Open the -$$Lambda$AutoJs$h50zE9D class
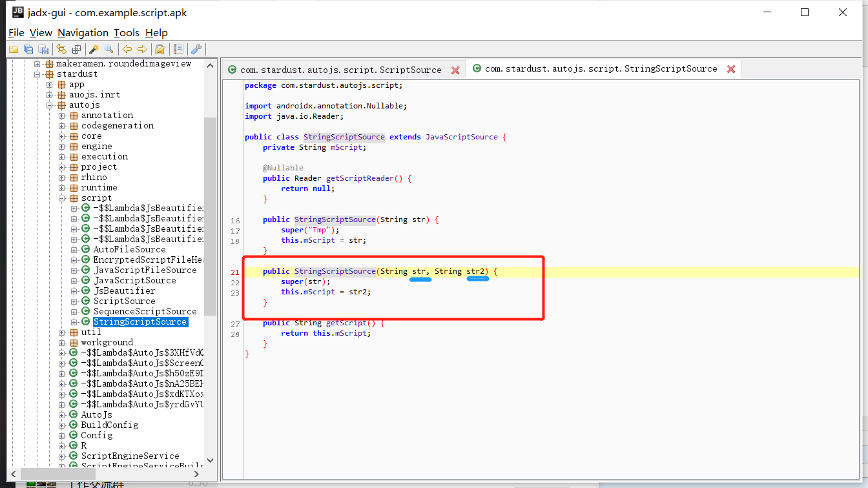 (x=142, y=374)
